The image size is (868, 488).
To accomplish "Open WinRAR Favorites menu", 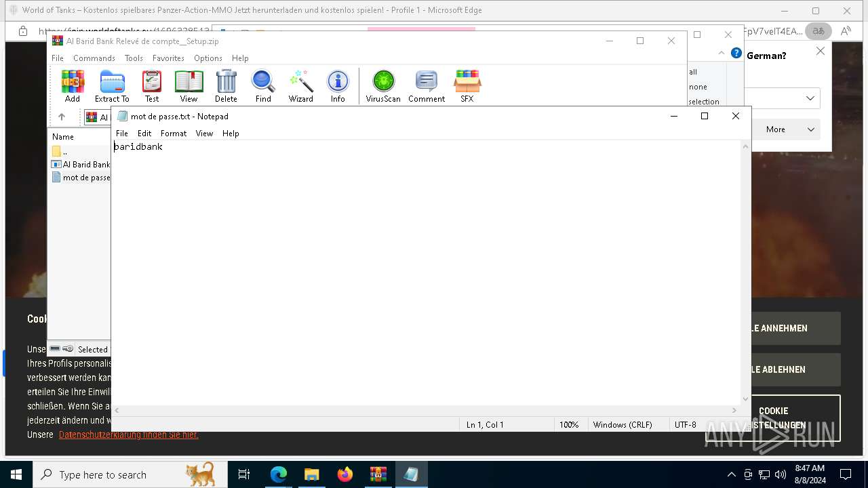I will tap(168, 58).
